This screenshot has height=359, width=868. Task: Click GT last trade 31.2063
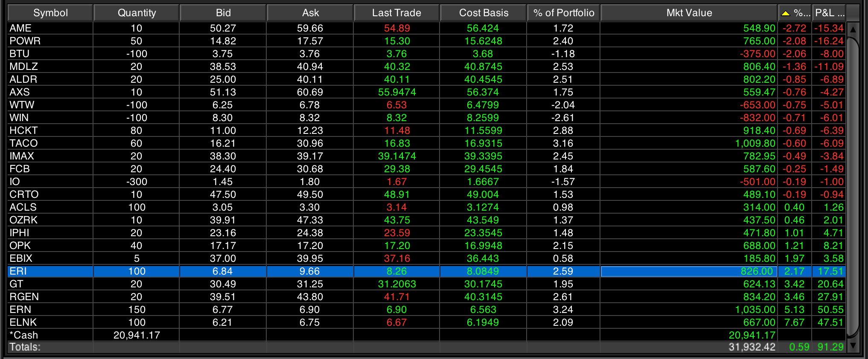[x=397, y=284]
